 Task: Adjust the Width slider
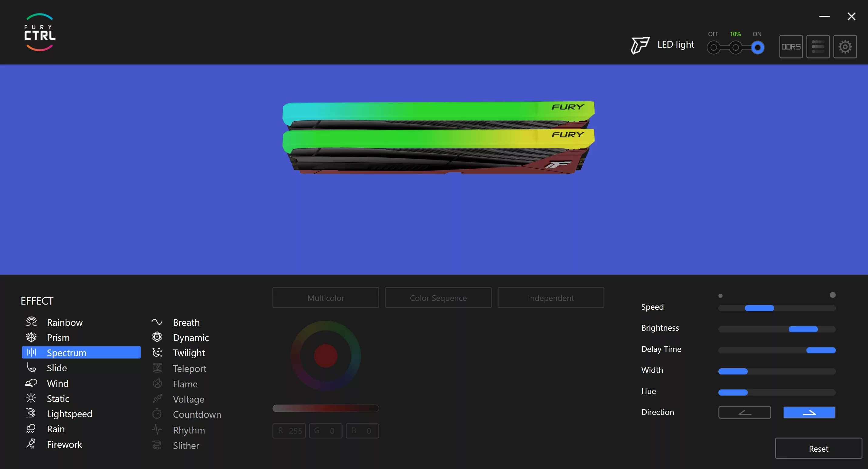(x=777, y=371)
